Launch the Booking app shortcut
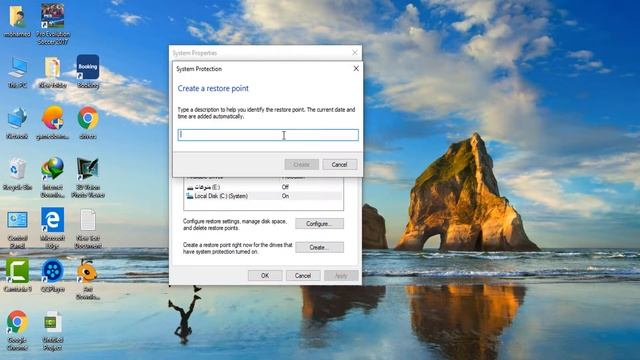 [88, 72]
